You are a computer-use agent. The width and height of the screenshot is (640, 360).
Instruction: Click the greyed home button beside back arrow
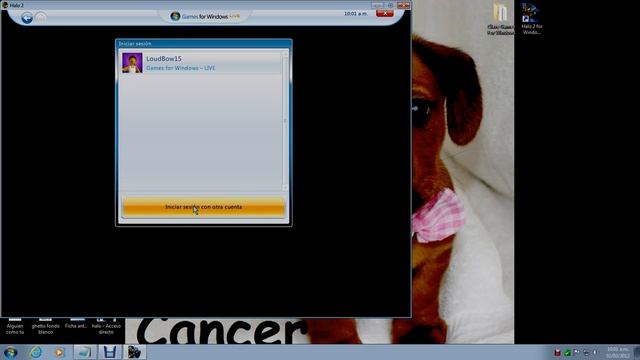coord(40,18)
